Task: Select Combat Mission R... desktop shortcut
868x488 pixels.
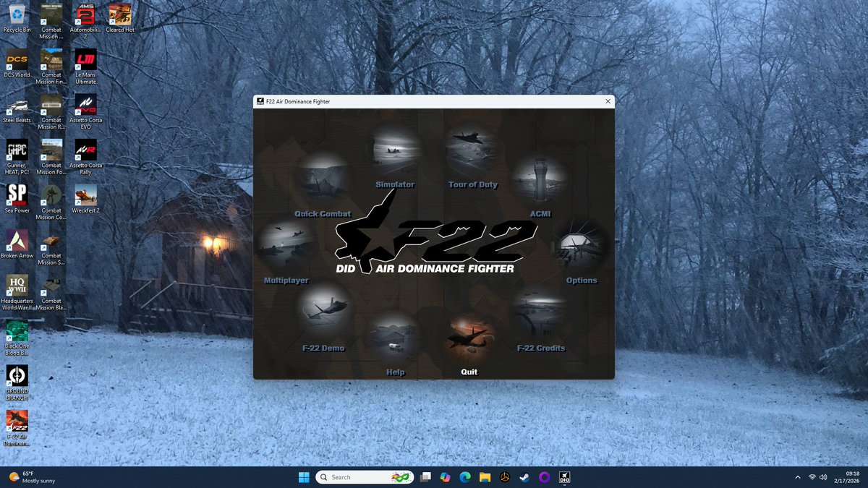Action: pos(51,111)
